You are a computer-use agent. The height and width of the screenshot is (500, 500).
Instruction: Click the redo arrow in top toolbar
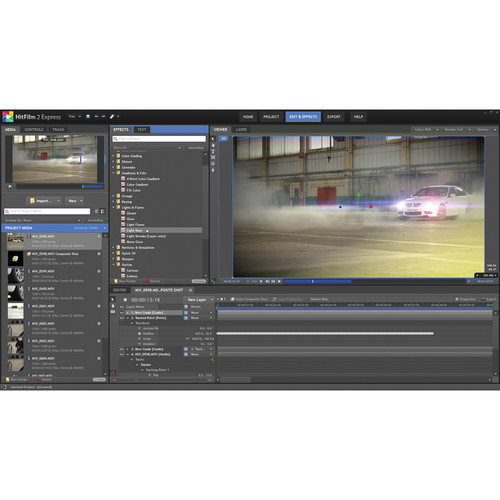(x=103, y=116)
